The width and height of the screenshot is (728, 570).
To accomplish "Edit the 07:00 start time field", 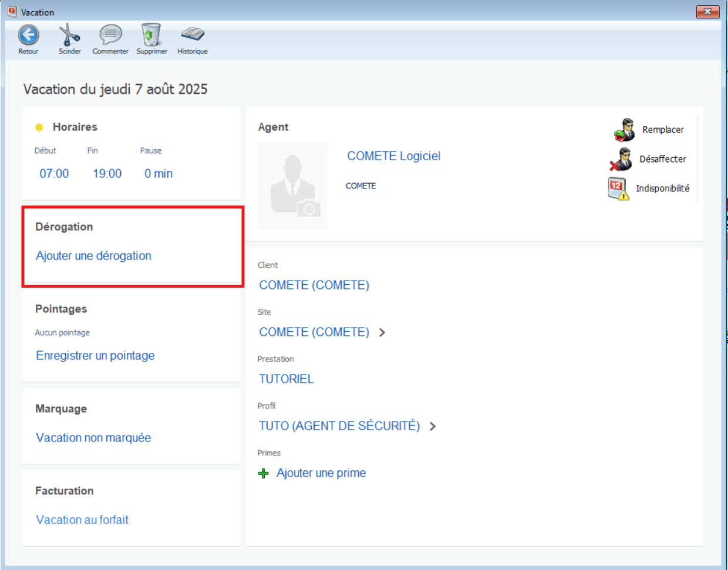I will tap(54, 174).
